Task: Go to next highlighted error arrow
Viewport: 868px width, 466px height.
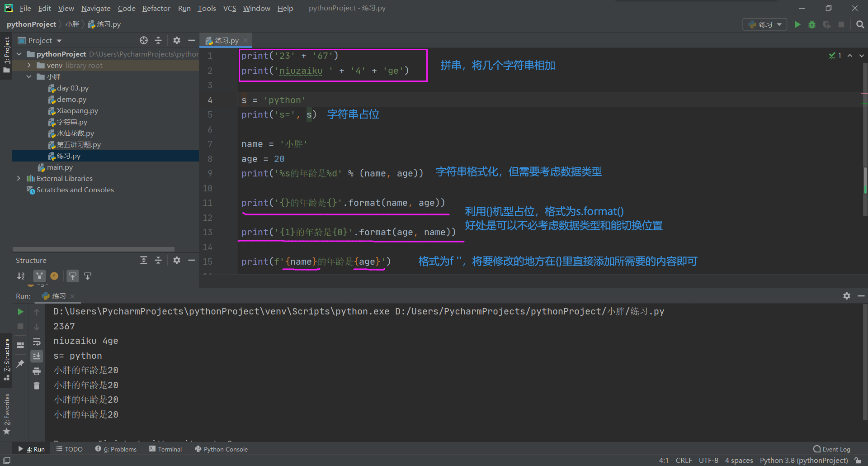Action: [861, 56]
